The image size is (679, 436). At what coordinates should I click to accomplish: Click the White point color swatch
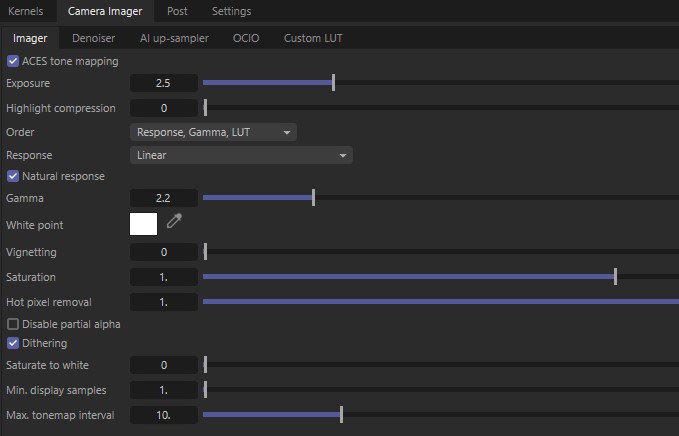[143, 223]
